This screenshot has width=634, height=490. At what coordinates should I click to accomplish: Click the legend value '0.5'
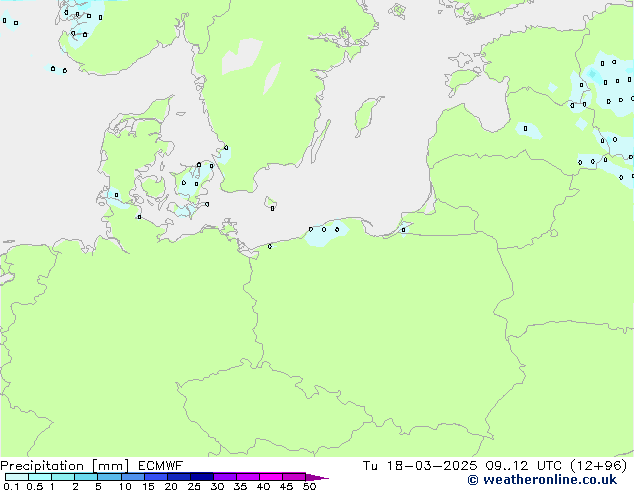point(34,486)
